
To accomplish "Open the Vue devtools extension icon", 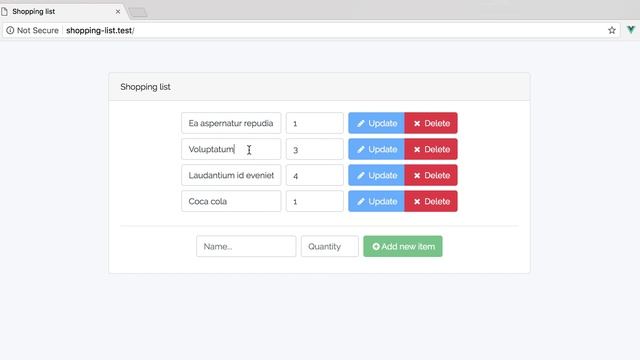I will tap(631, 30).
